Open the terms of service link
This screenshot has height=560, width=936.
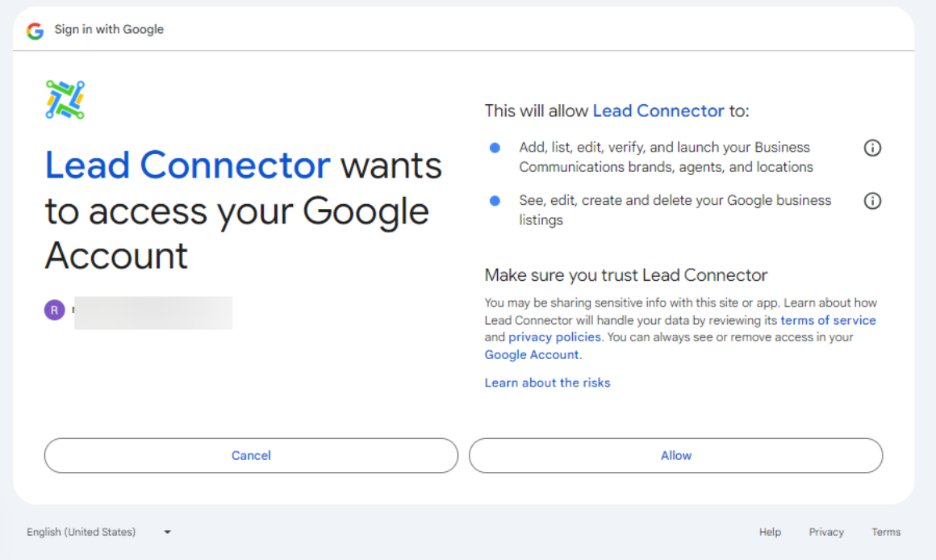[x=828, y=320]
